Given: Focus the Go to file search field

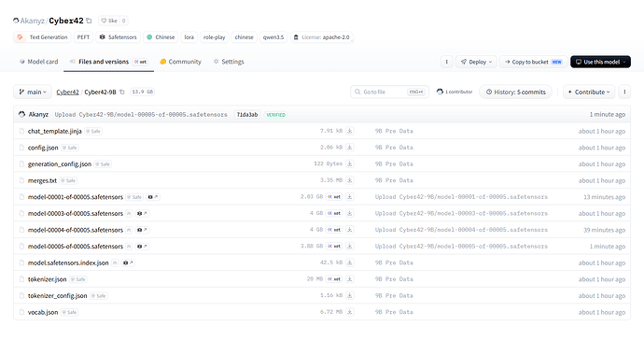Looking at the screenshot, I should [x=390, y=92].
